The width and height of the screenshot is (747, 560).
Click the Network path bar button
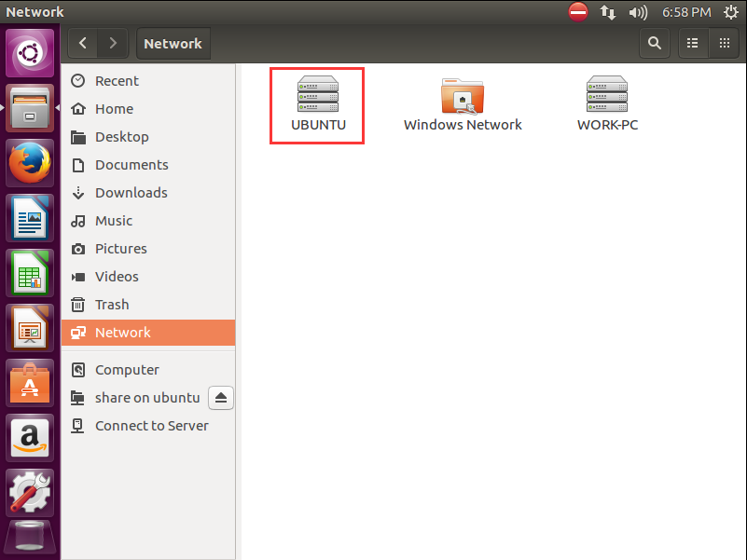(173, 44)
